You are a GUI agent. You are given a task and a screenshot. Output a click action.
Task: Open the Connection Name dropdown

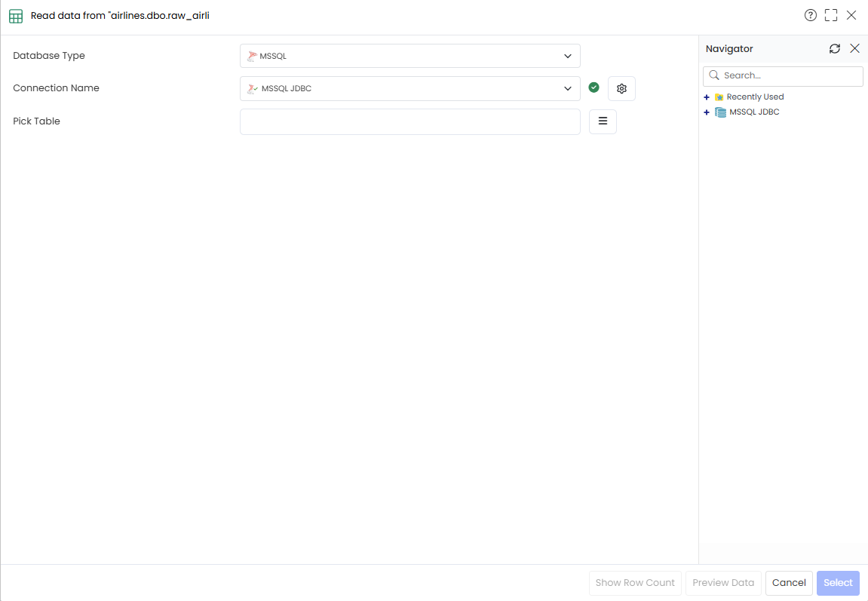[410, 88]
